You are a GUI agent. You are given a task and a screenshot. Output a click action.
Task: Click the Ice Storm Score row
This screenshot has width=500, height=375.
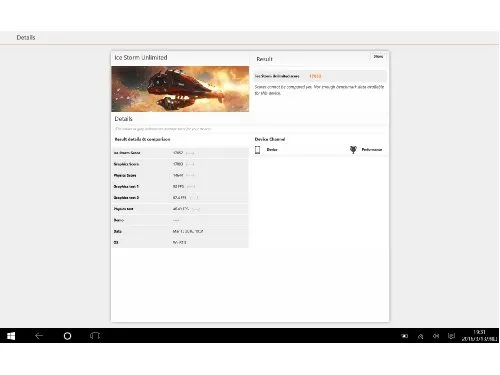click(x=180, y=153)
